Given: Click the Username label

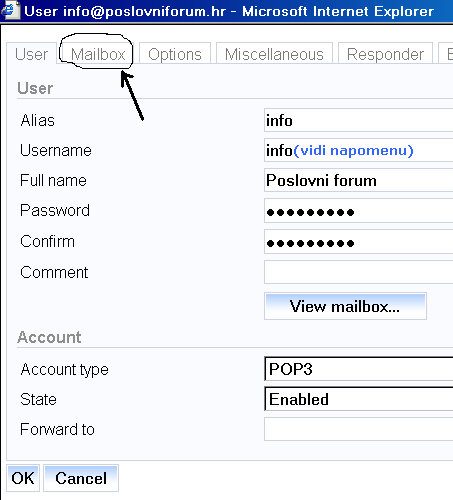Looking at the screenshot, I should [x=56, y=150].
